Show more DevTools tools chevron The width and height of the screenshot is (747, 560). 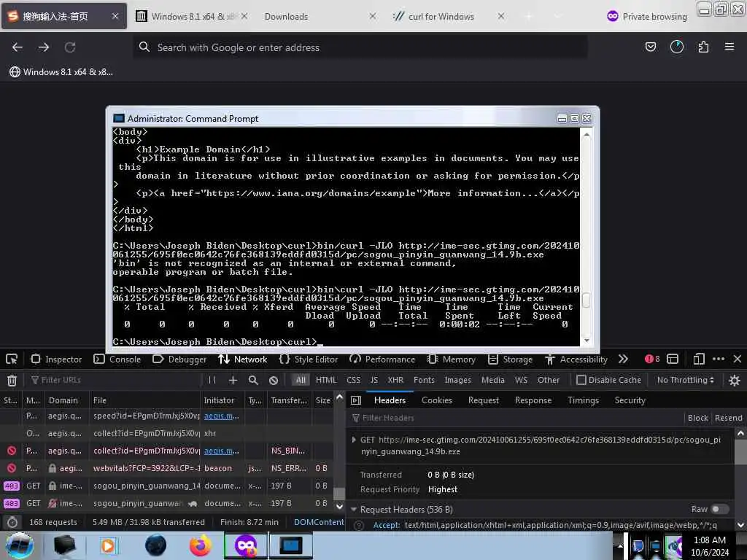point(623,359)
